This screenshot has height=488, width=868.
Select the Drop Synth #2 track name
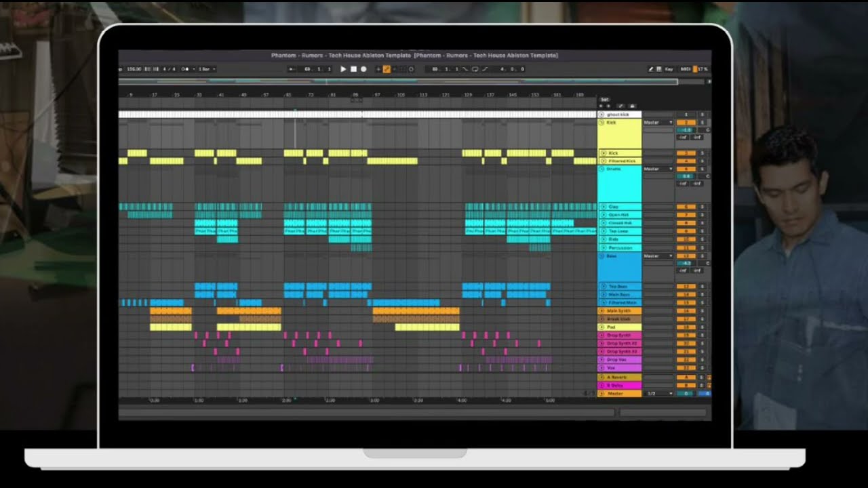pos(620,343)
